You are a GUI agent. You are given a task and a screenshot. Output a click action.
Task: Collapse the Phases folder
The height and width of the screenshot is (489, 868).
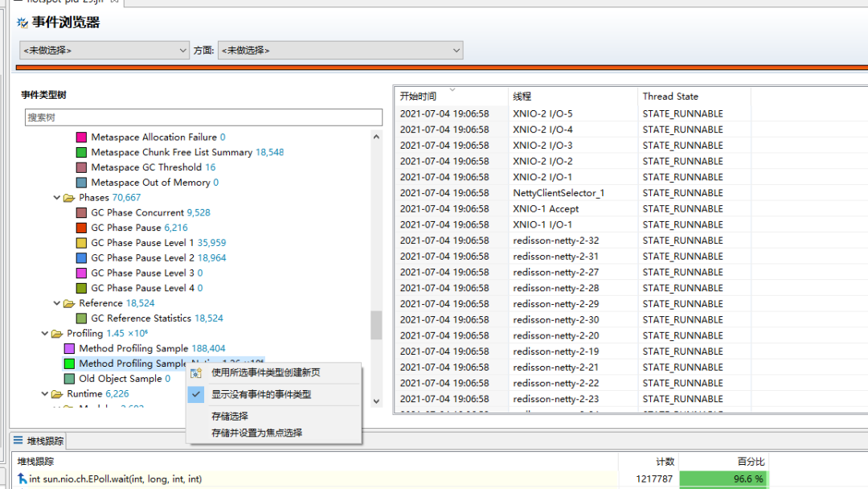pyautogui.click(x=56, y=198)
